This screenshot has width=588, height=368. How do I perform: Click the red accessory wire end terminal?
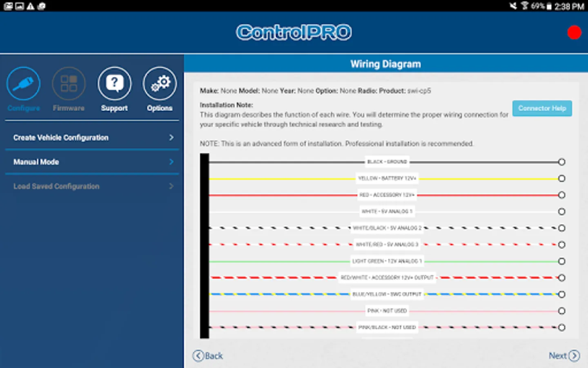coord(562,195)
